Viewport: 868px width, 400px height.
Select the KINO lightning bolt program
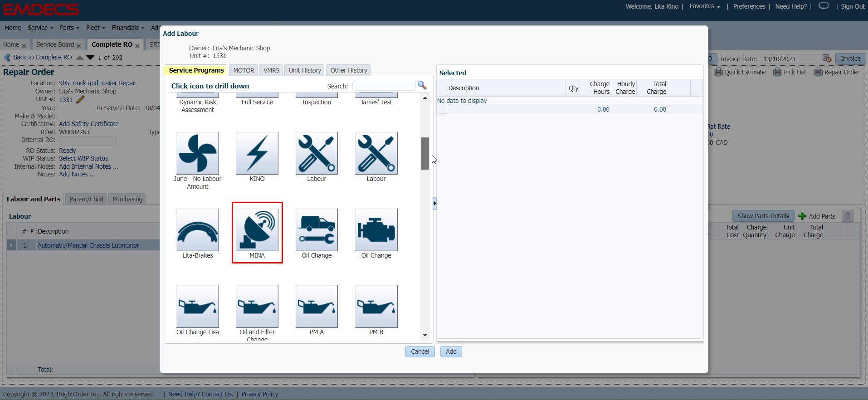point(257,153)
